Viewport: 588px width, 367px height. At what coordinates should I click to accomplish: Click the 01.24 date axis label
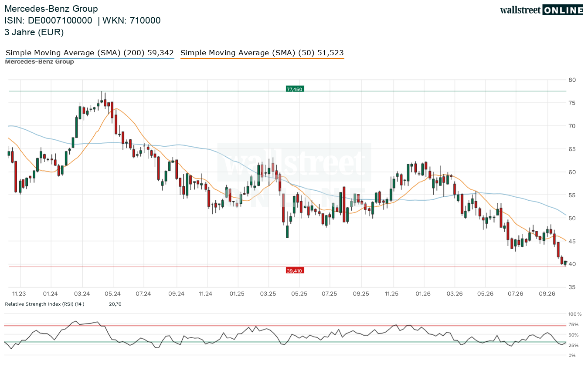[51, 294]
